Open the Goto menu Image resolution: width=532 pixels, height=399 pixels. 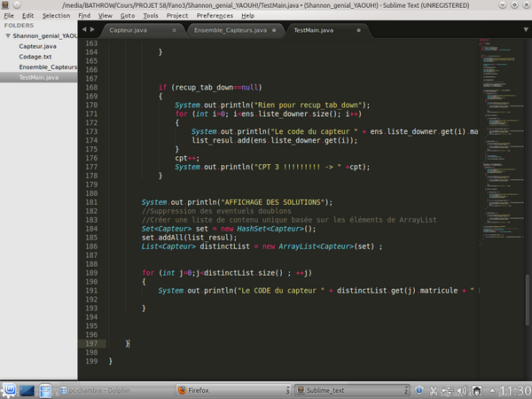point(129,15)
